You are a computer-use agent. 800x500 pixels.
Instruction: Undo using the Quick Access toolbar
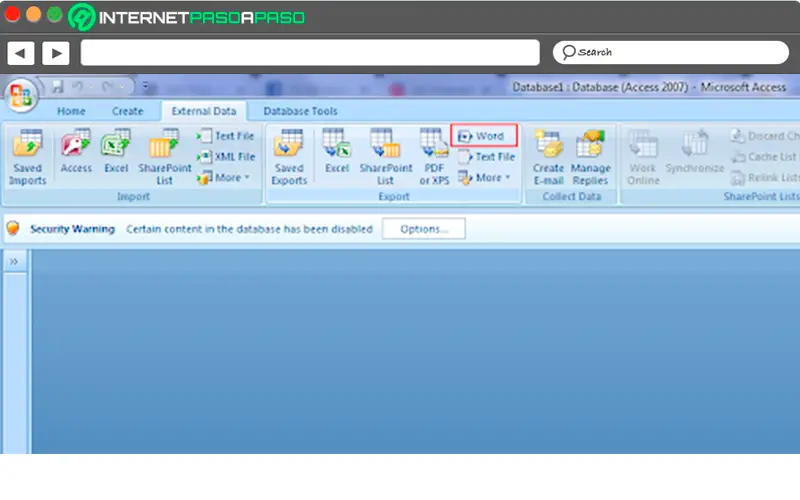pos(78,87)
